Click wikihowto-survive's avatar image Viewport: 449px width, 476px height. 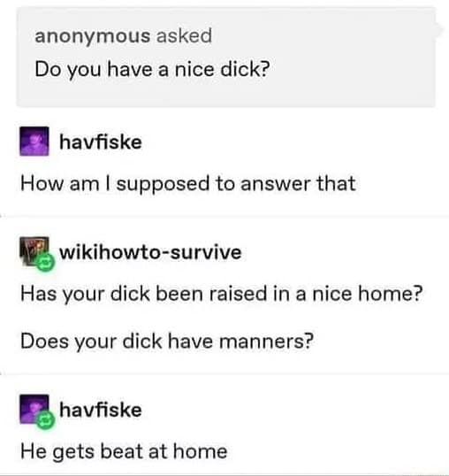[34, 251]
